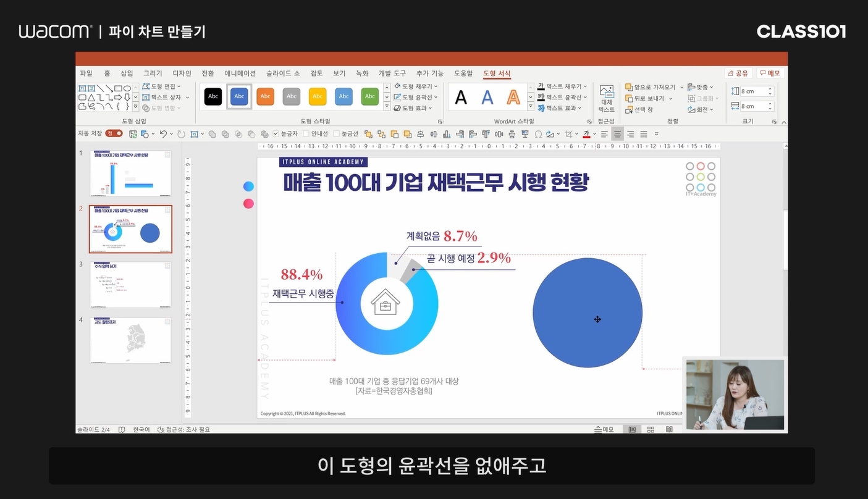Toggle the 자동 저장 autosave switch
868x499 pixels.
pos(114,133)
